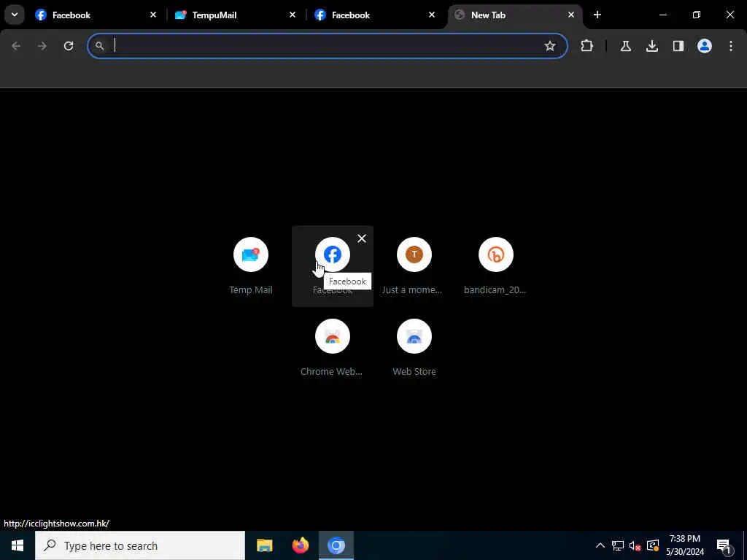The width and height of the screenshot is (747, 560).
Task: Open the 'Just a mome...' shortcut
Action: click(x=414, y=266)
